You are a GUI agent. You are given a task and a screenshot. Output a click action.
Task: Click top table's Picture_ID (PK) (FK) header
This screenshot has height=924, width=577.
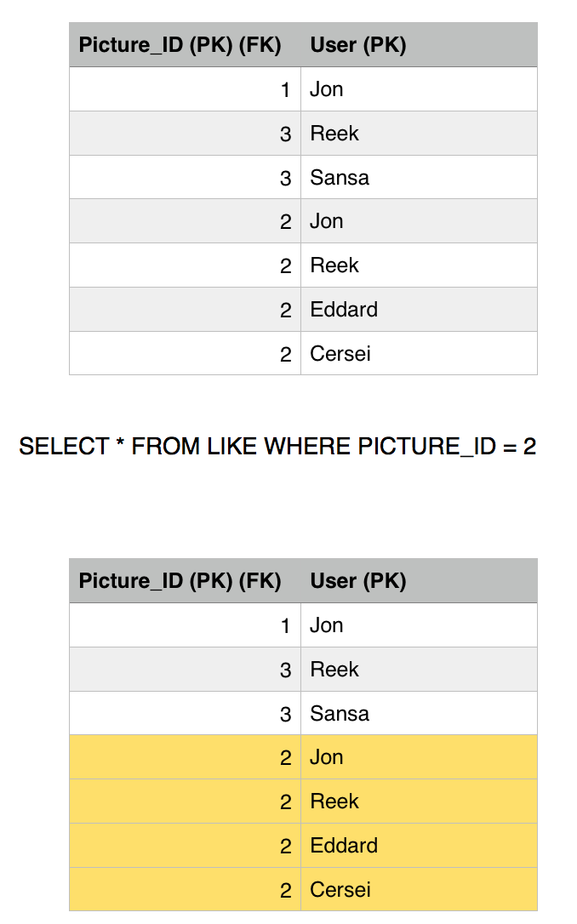coord(180,45)
